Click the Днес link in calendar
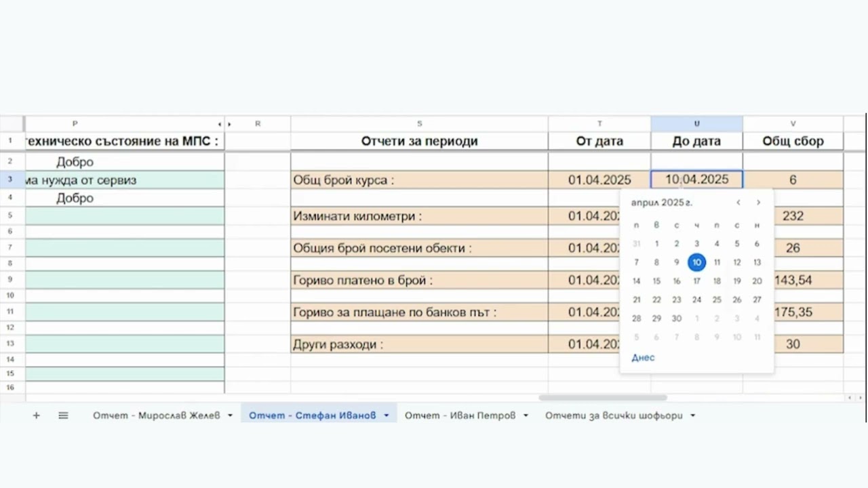Screen dimensions: 868x488 (x=643, y=358)
